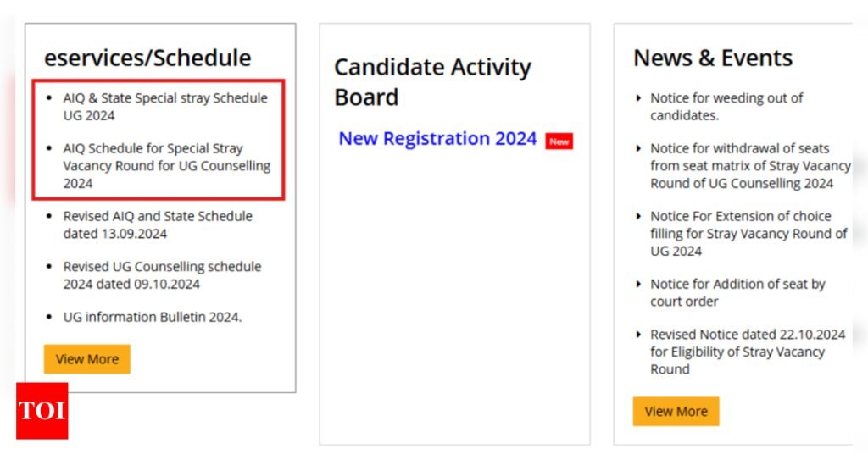Open Revised UG Counselling schedule dated 09.10.2024

coord(162,275)
